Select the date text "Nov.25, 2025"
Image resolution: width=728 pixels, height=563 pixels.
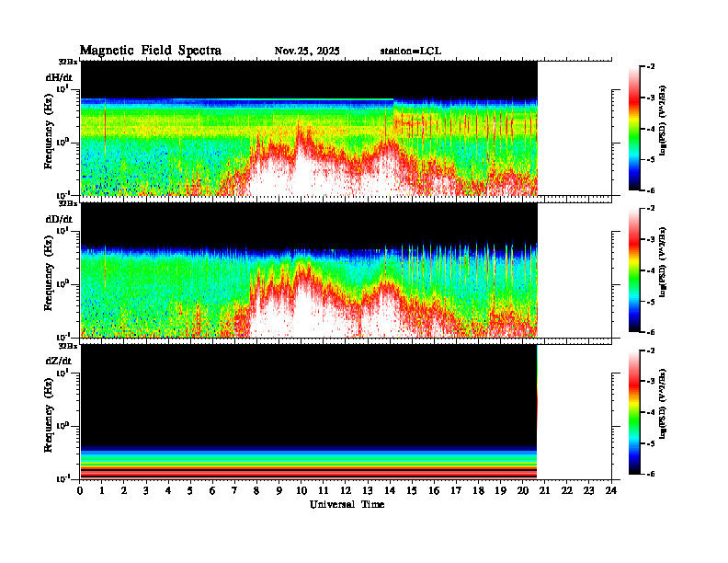click(x=307, y=52)
